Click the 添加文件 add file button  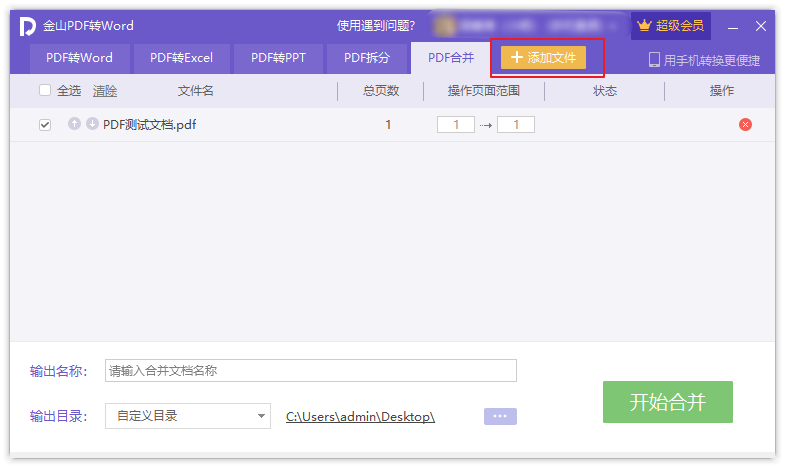(x=543, y=58)
